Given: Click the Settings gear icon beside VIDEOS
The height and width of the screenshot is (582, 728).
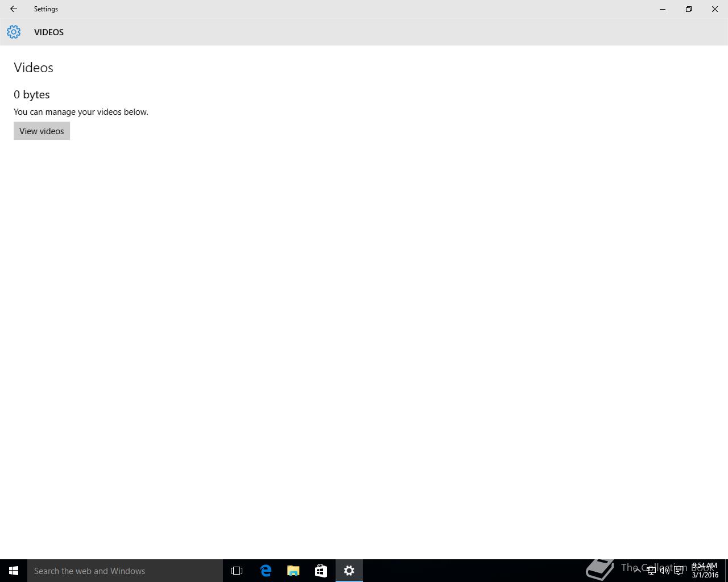Looking at the screenshot, I should pyautogui.click(x=14, y=32).
